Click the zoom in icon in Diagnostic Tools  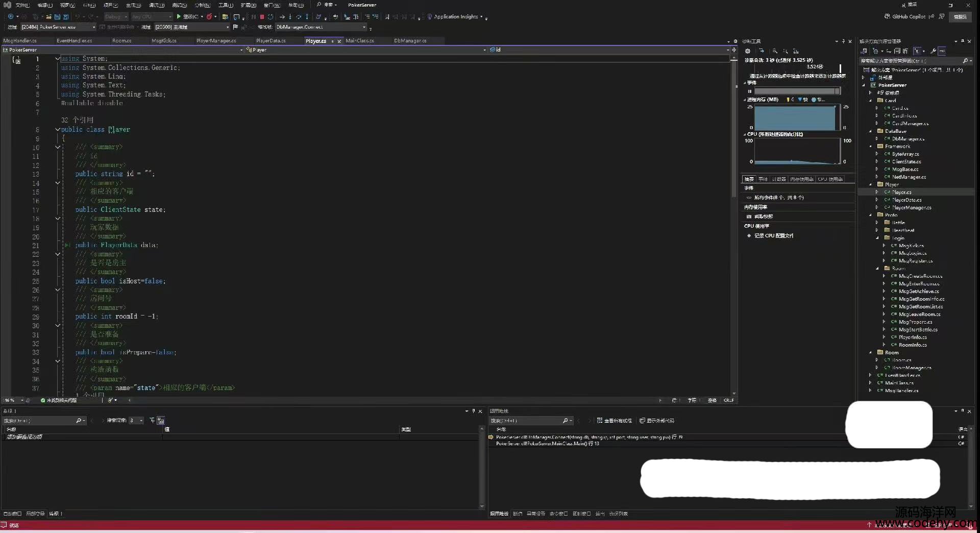(x=775, y=51)
